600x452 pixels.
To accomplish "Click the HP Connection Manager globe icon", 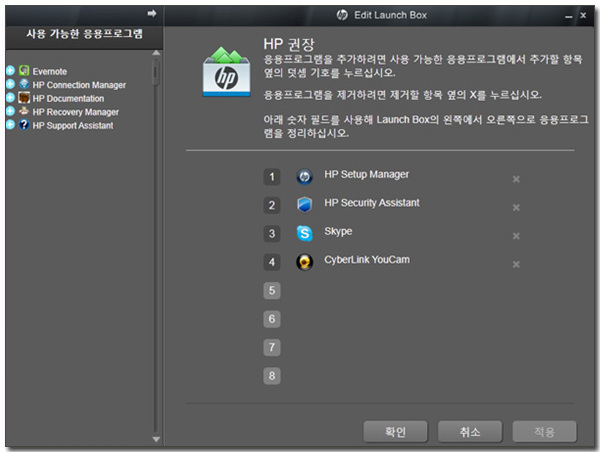I will pos(24,84).
